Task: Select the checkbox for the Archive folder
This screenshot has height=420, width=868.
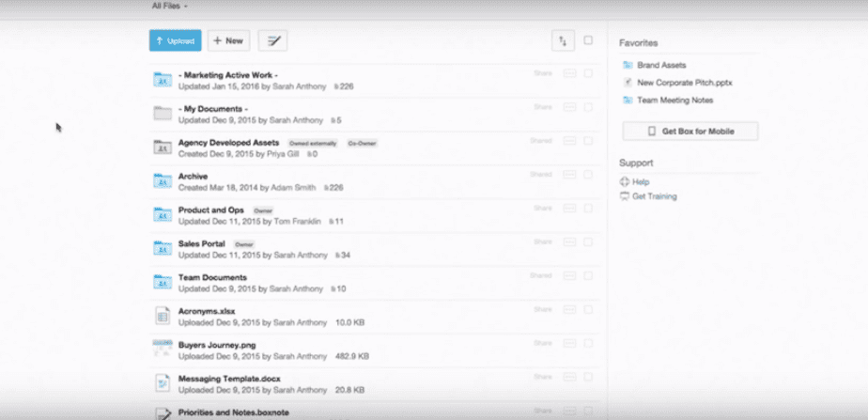Action: (588, 175)
